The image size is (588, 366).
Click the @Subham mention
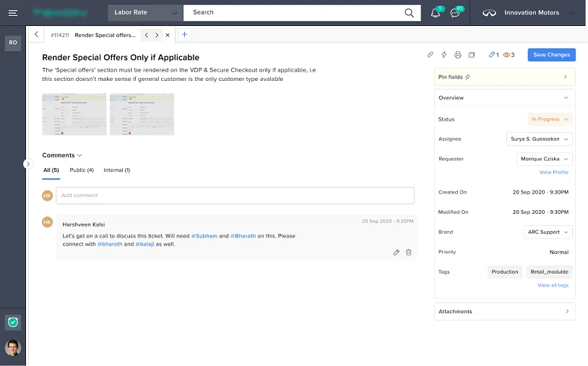tap(204, 236)
